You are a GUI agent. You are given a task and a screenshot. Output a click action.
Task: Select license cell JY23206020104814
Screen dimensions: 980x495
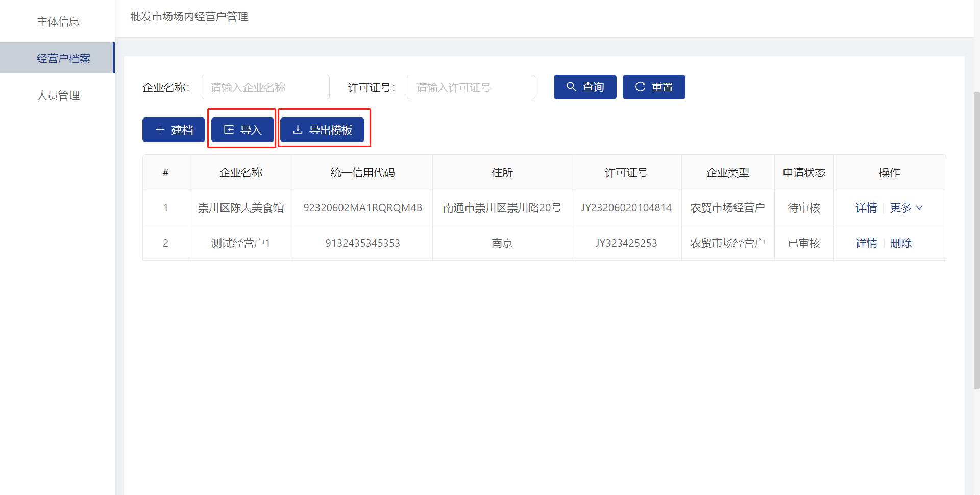click(x=626, y=208)
